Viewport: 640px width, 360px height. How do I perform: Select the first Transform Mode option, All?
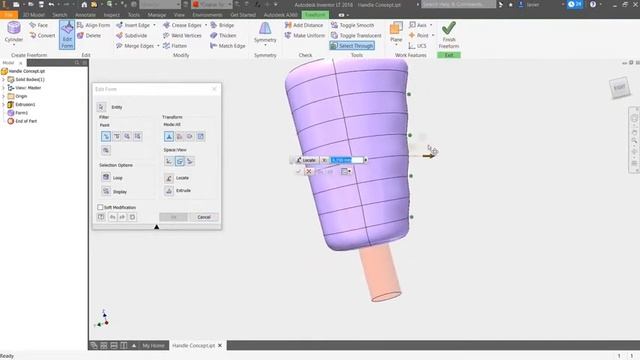(169, 136)
